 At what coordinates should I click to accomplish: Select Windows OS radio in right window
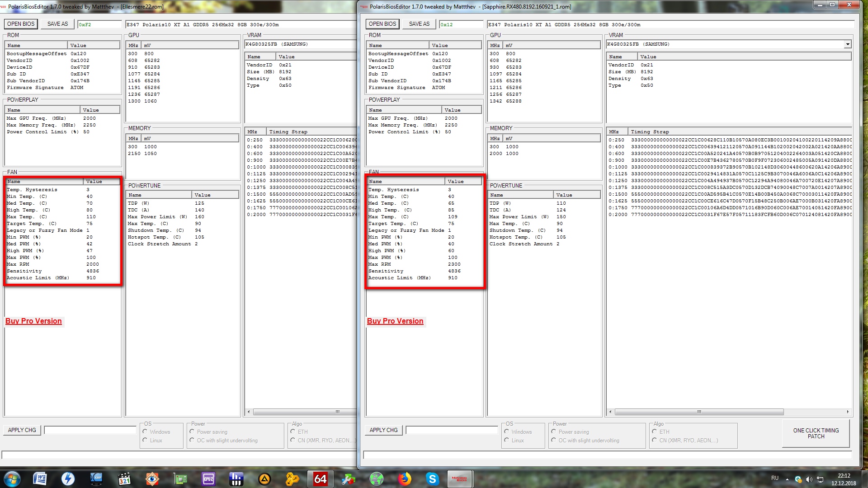pos(507,432)
